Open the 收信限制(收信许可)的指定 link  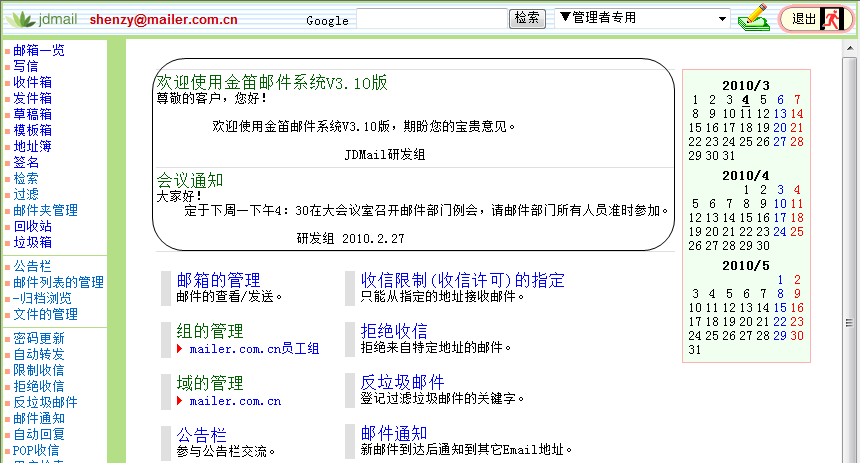462,280
